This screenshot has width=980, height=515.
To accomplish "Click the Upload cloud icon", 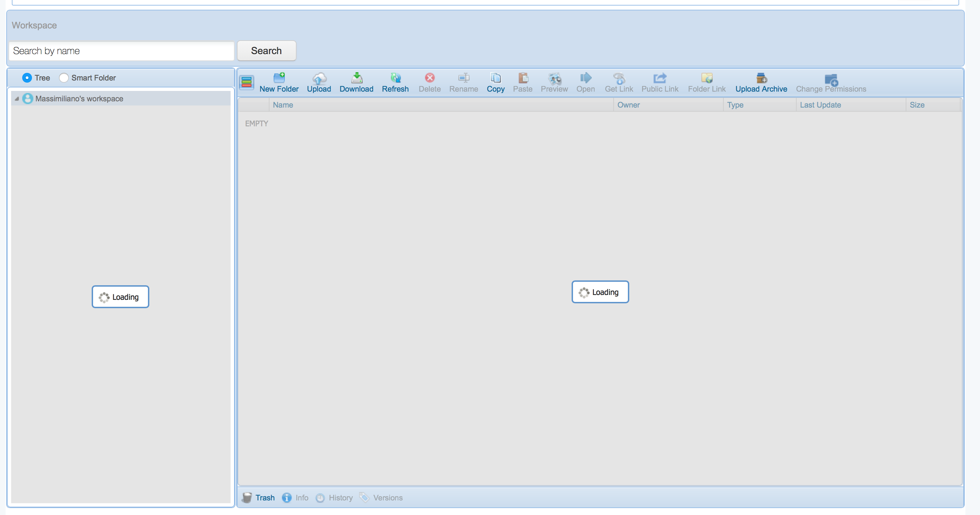I will pyautogui.click(x=319, y=78).
